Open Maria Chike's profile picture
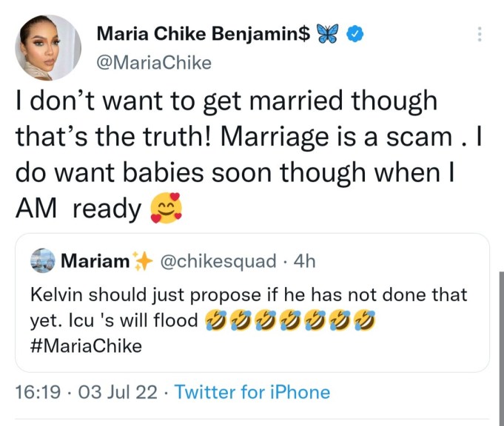Viewport: 504px width, 426px height. click(47, 46)
